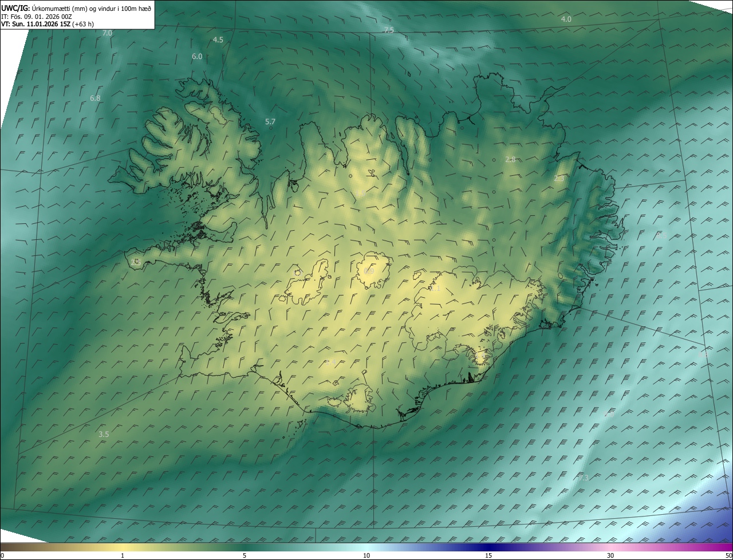Select the '6.0' value label
The width and height of the screenshot is (733, 560).
197,57
